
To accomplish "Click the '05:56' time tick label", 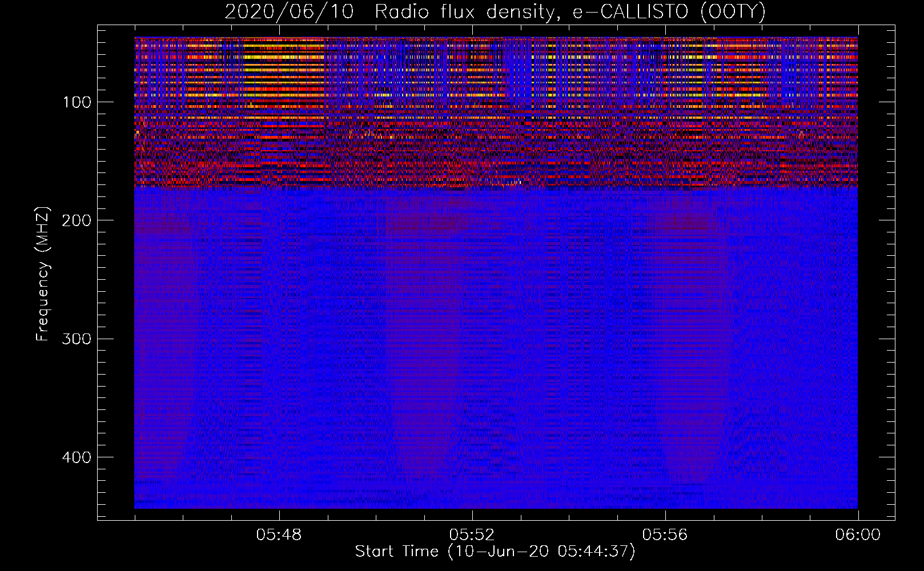I will (x=665, y=535).
